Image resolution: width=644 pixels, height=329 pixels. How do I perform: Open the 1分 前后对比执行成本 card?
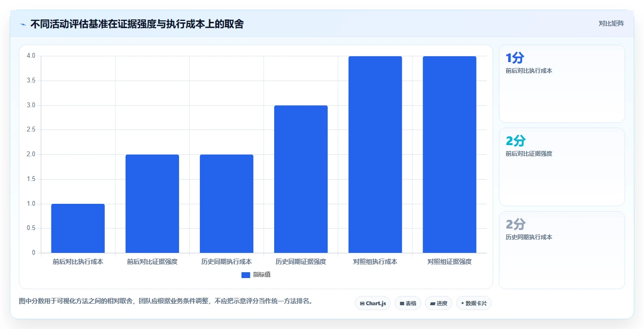[562, 83]
